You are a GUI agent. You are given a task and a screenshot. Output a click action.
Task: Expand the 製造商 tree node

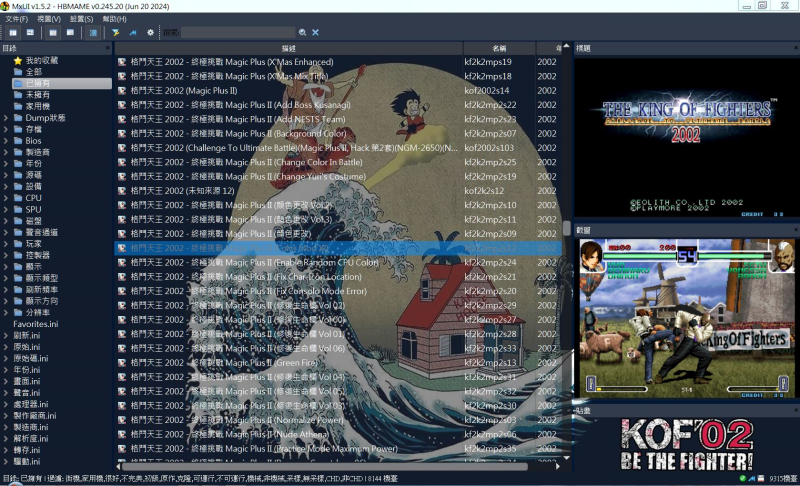click(x=6, y=152)
